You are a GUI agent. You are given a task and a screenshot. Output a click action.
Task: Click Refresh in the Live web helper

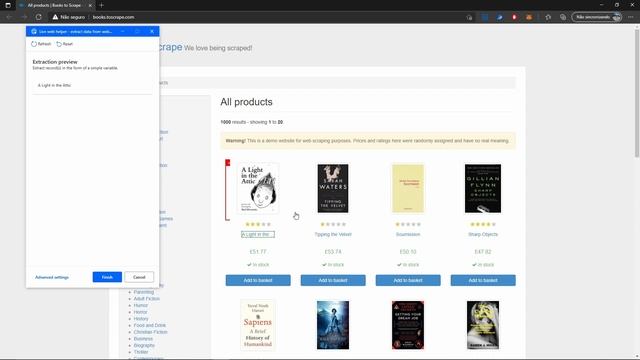[x=41, y=44]
